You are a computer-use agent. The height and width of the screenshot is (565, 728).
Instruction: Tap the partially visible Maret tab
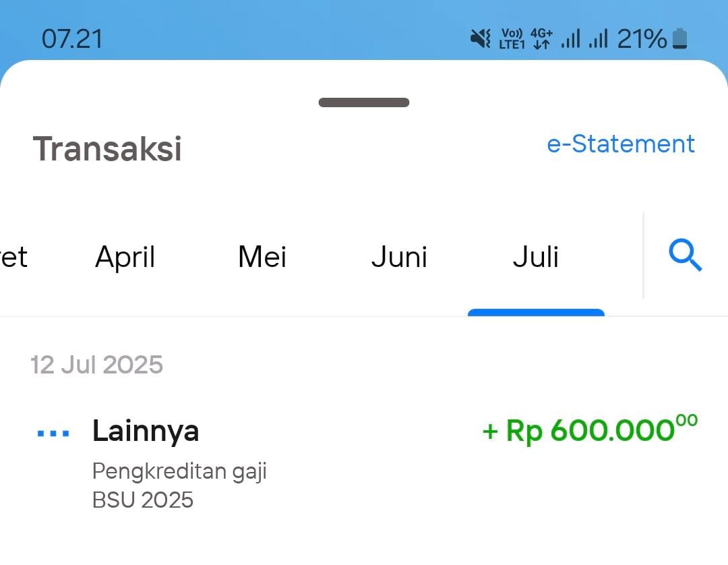pyautogui.click(x=13, y=256)
